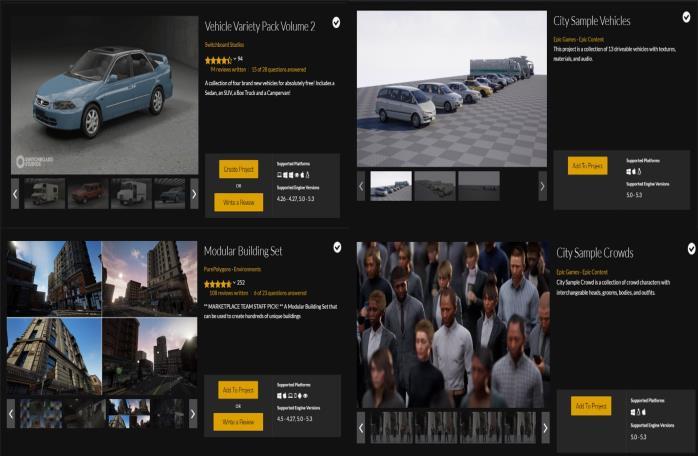
Task: Select campervan thumbnail in Vehicle Variety Pack
Action: click(x=45, y=194)
